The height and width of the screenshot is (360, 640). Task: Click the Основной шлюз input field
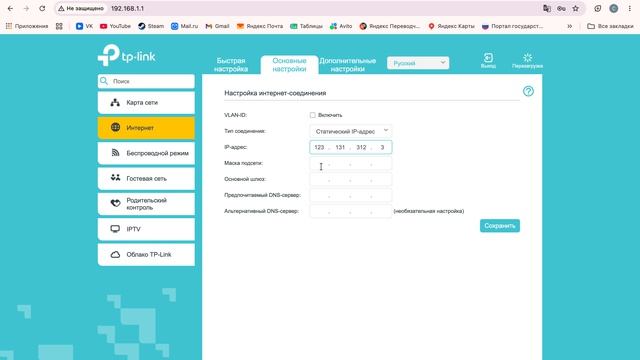click(351, 179)
